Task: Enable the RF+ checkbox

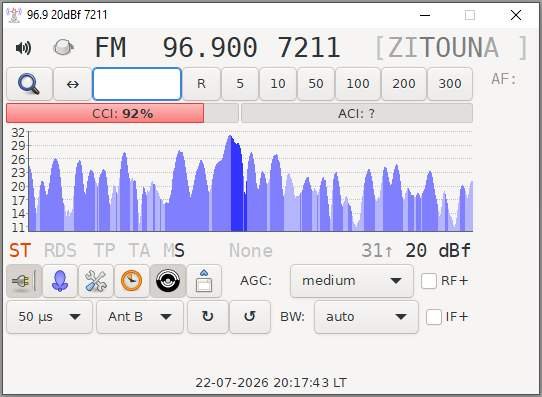Action: pyautogui.click(x=429, y=281)
